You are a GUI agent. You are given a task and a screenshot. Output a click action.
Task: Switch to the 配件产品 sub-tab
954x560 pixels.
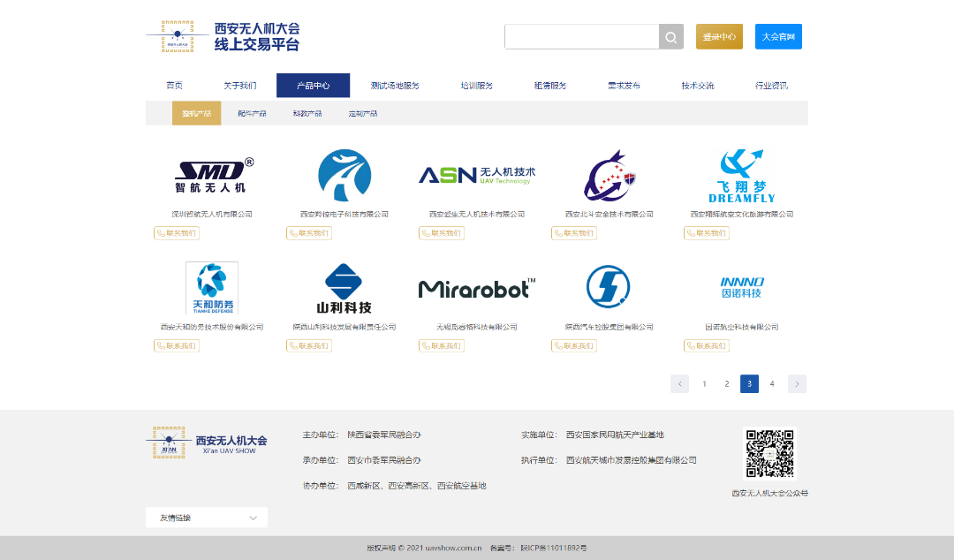click(x=252, y=114)
